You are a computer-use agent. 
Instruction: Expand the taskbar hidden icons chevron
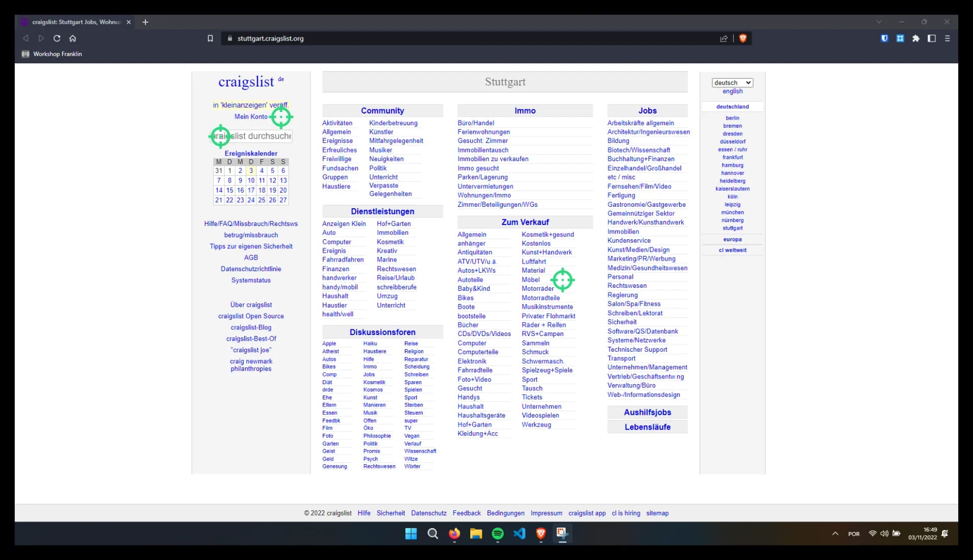pyautogui.click(x=834, y=533)
